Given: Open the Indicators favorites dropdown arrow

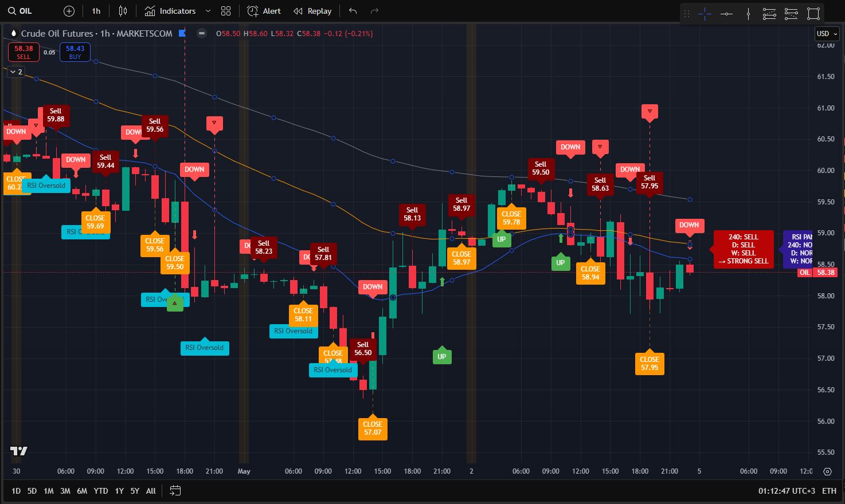Looking at the screenshot, I should coord(208,11).
